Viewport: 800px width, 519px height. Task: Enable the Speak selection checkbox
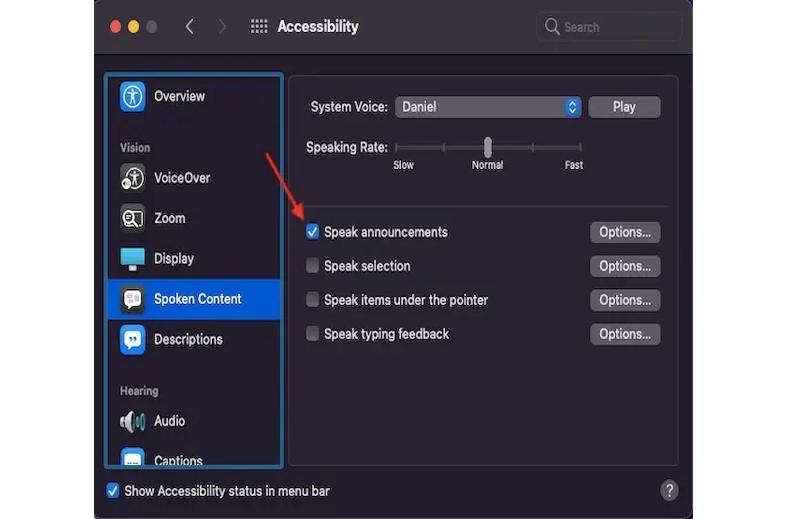313,266
